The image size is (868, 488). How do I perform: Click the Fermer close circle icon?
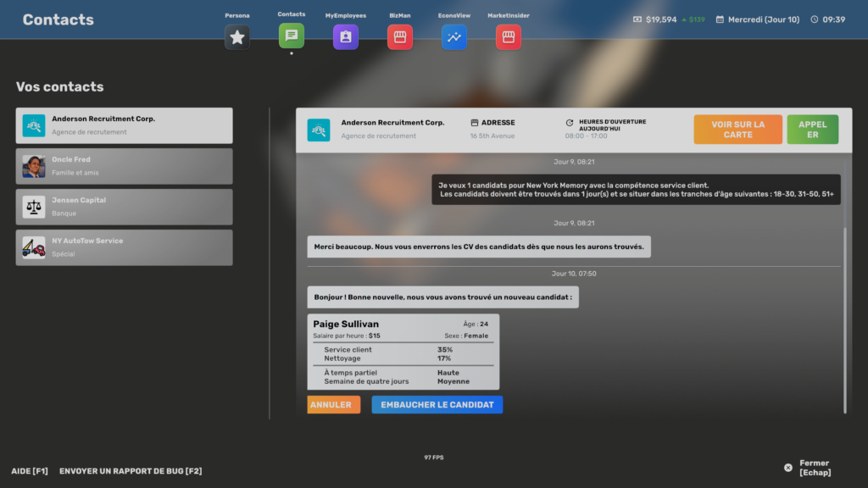pyautogui.click(x=788, y=468)
